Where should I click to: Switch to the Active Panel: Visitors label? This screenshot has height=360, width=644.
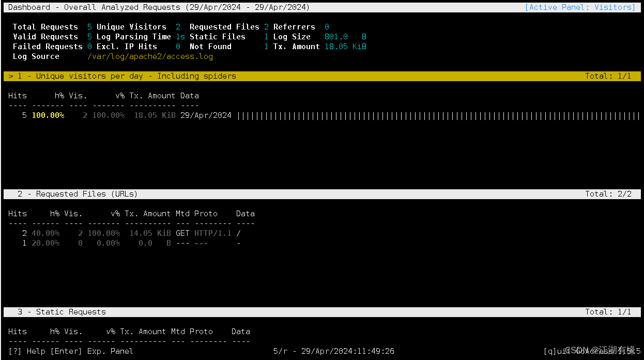(580, 7)
